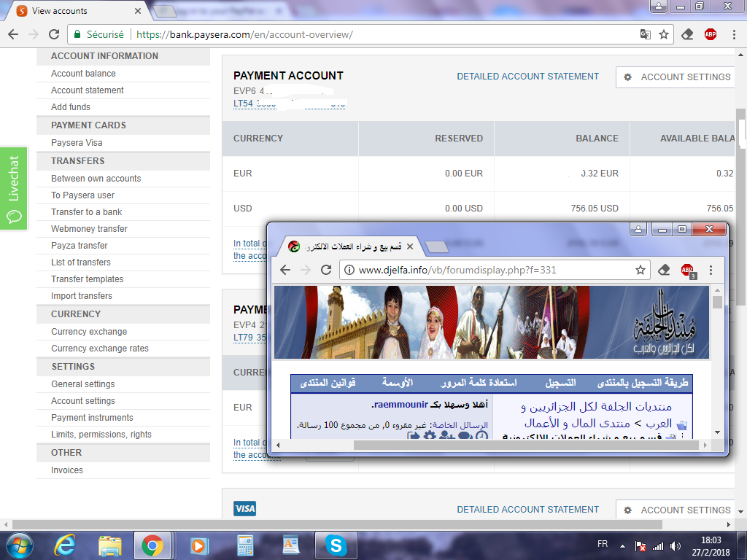
Task: Click the site info icon in the djelfa address bar
Action: point(349,270)
